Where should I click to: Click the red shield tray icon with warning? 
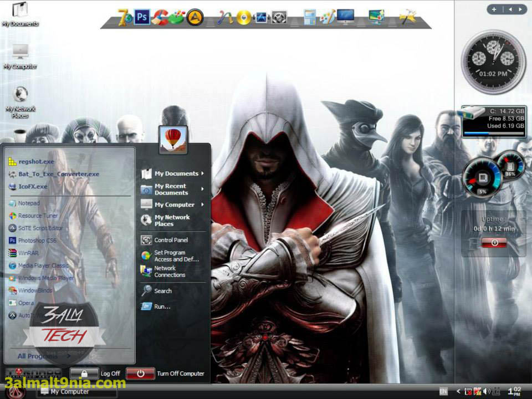(477, 391)
